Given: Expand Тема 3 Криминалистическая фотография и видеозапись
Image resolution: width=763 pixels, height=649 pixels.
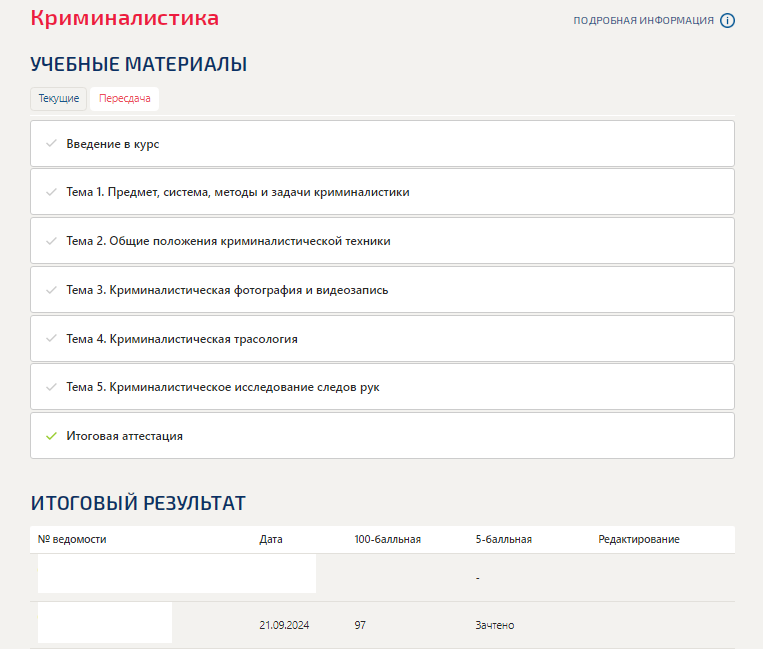Looking at the screenshot, I should click(x=227, y=290).
